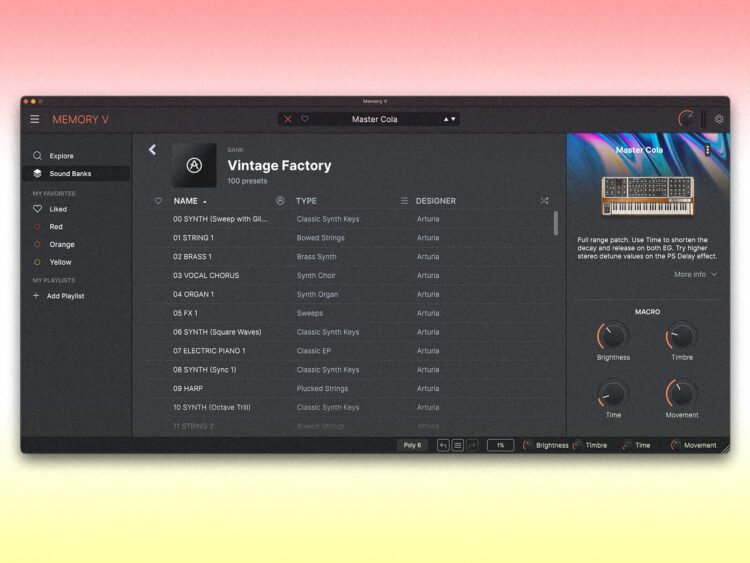This screenshot has height=563, width=750.
Task: Select the next preset with the down arrow
Action: [453, 119]
